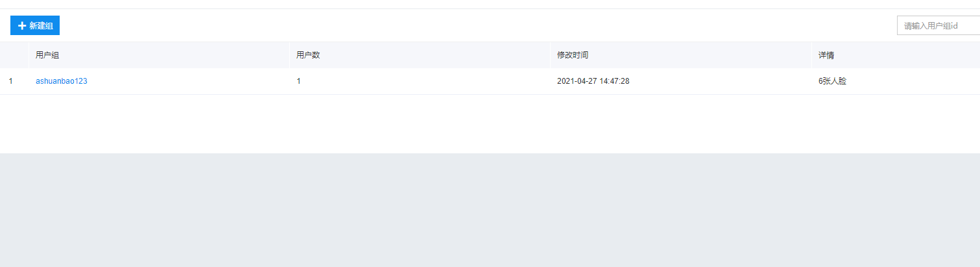Focus the 请输入用户组id search box
Image resolution: width=980 pixels, height=267 pixels.
938,25
